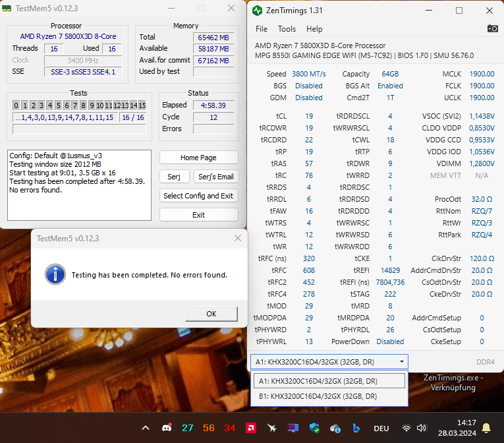Click the TestMem5 Exit button
This screenshot has height=443, width=504.
coord(199,215)
